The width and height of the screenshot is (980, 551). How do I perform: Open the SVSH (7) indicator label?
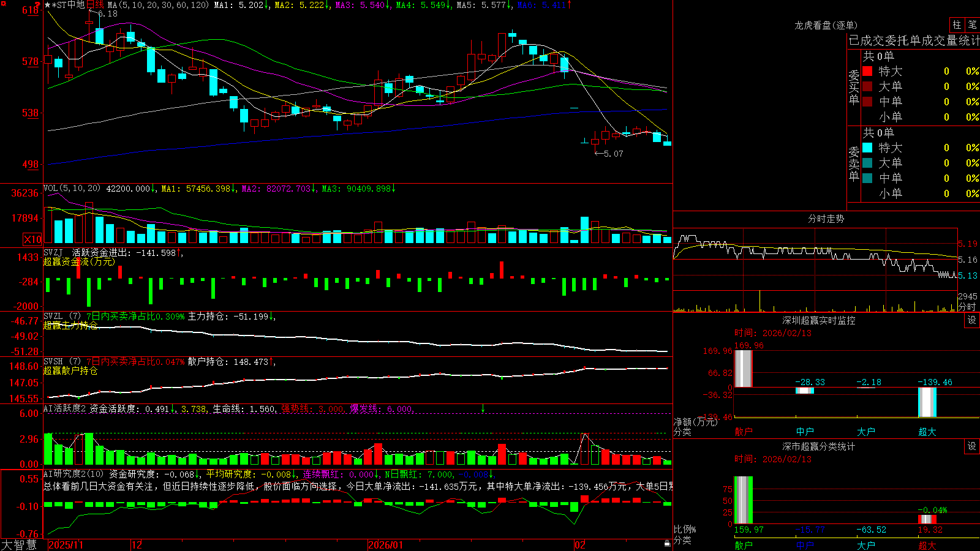[x=62, y=362]
